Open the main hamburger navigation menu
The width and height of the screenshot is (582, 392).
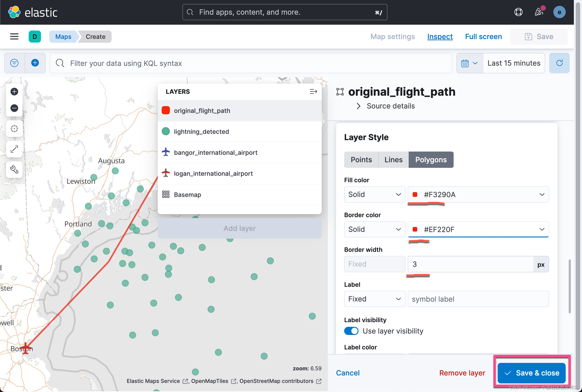pyautogui.click(x=14, y=37)
